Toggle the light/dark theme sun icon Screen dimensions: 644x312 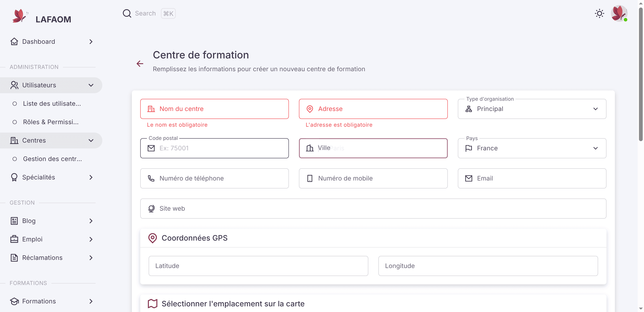tap(599, 13)
